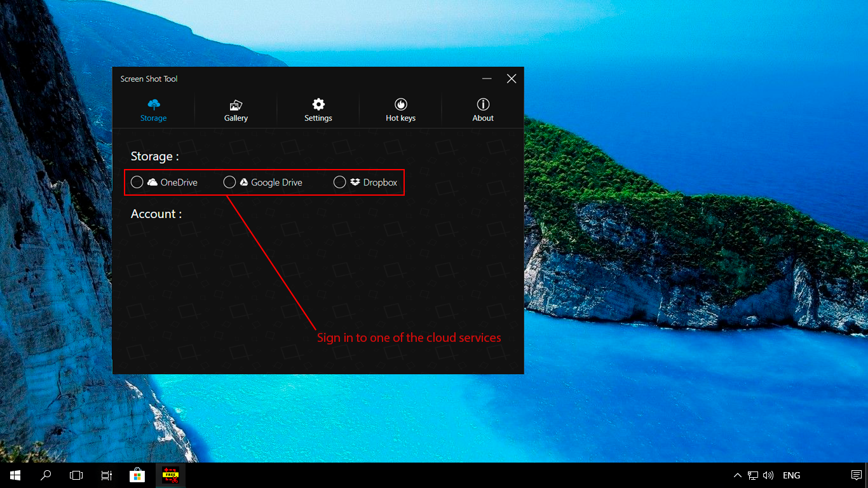This screenshot has width=868, height=488.
Task: Open the Microsoft Store from taskbar
Action: coord(137,475)
